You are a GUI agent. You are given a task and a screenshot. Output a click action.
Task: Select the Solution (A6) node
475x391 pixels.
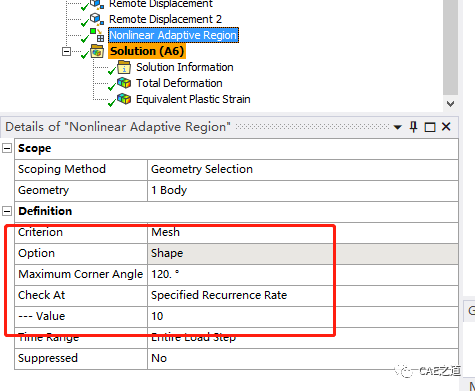click(x=147, y=51)
